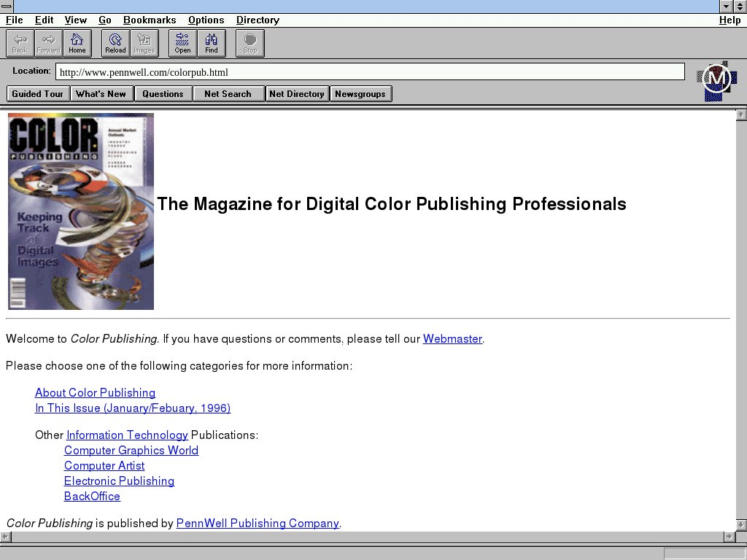Launch Find with binoculars icon
The width and height of the screenshot is (747, 560).
[212, 43]
